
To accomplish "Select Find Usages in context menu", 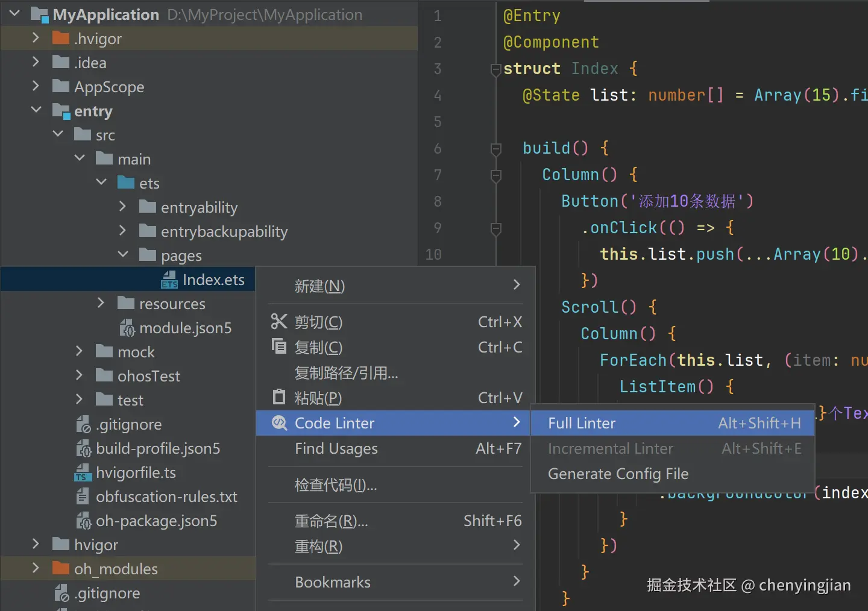I will (395, 448).
